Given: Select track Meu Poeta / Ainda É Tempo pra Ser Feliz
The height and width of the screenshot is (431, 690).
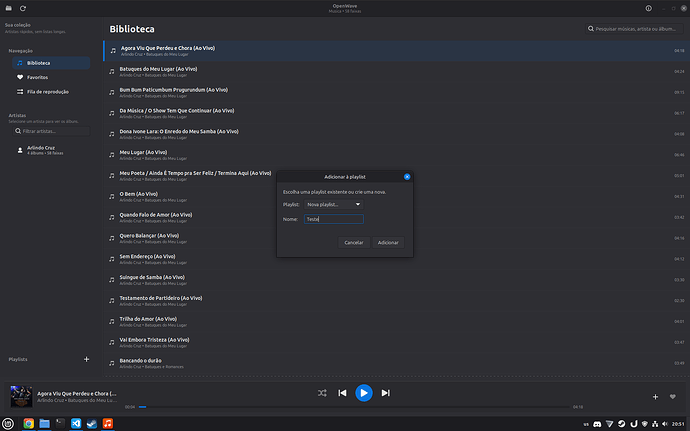Looking at the screenshot, I should [396, 176].
